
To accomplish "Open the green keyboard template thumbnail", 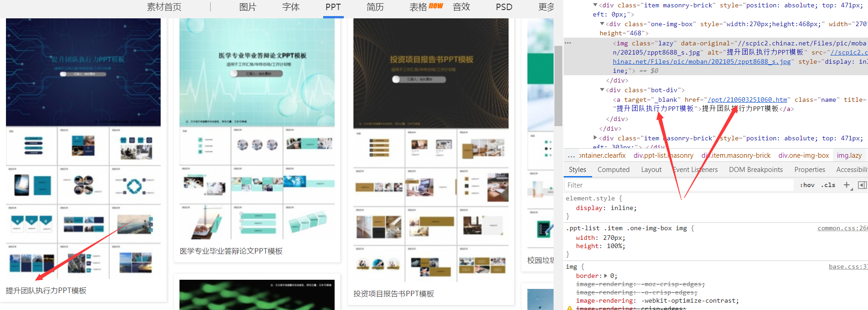I will [257, 295].
